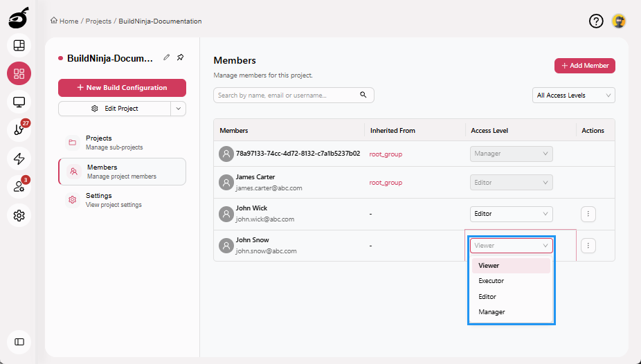Go to Projects breadcrumb link
The width and height of the screenshot is (641, 364).
(x=98, y=21)
